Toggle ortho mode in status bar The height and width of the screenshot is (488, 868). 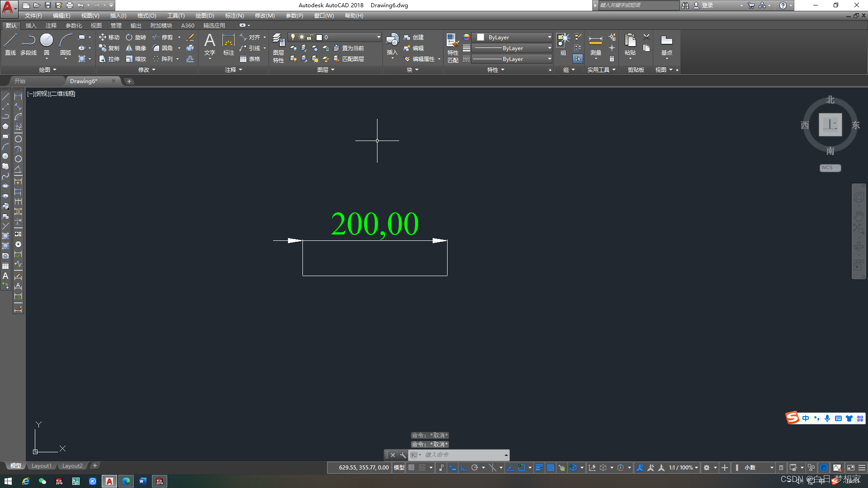[464, 468]
